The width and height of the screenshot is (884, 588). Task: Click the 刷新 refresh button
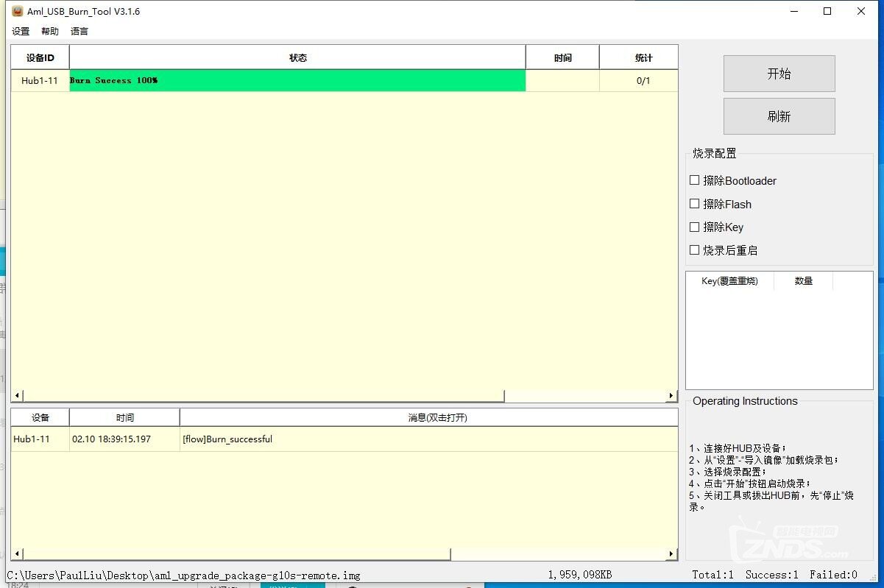(x=779, y=116)
